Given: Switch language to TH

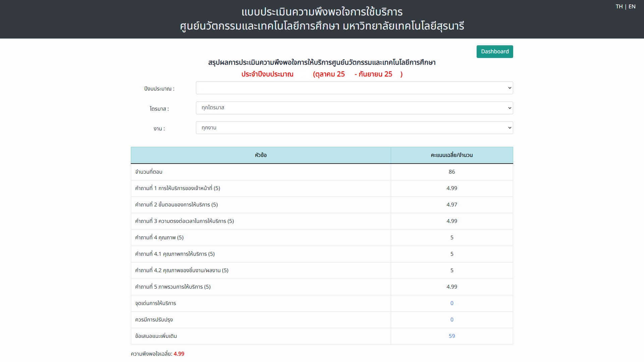Looking at the screenshot, I should (619, 7).
